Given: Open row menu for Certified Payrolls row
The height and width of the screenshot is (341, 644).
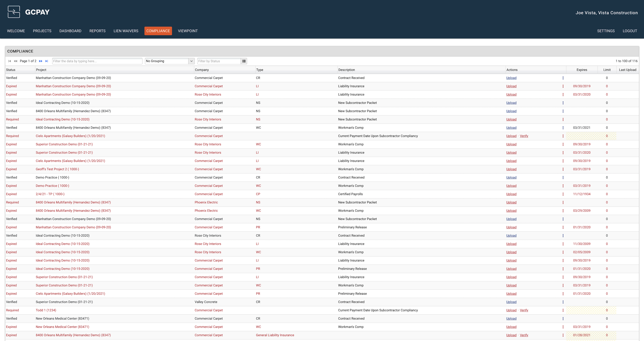Looking at the screenshot, I should (563, 194).
